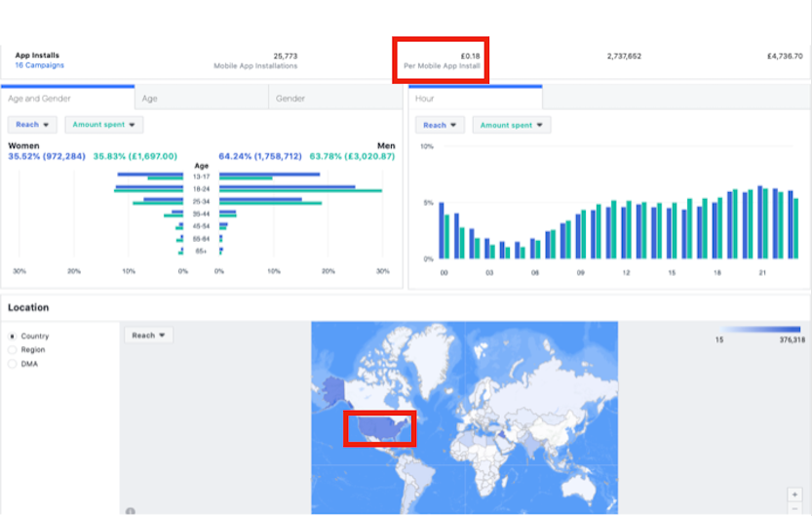
Task: Click the £0.18 Per Mobile App Install value
Action: 470,56
